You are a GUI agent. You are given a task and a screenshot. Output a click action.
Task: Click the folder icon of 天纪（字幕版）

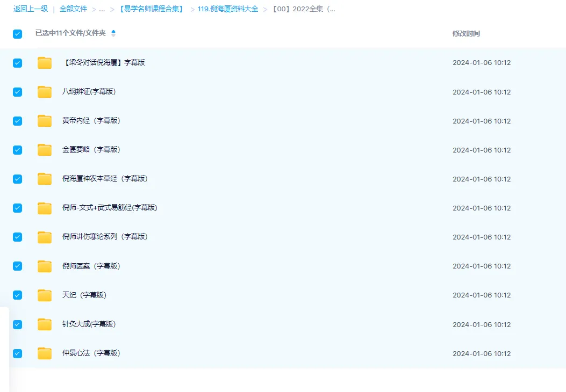45,295
